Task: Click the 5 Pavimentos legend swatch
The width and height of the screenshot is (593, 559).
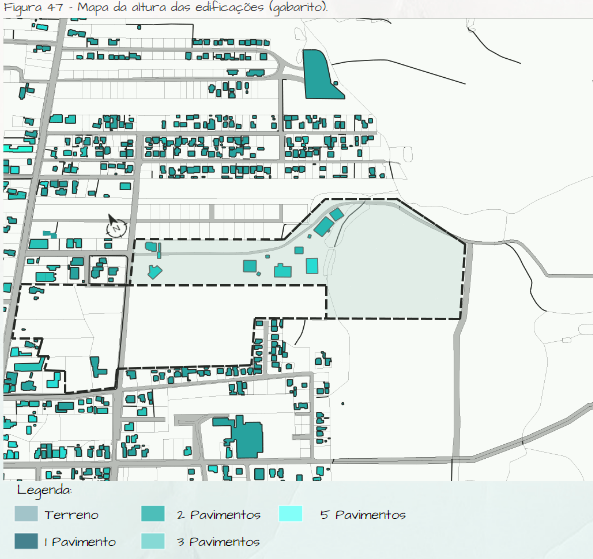Action: pos(290,514)
